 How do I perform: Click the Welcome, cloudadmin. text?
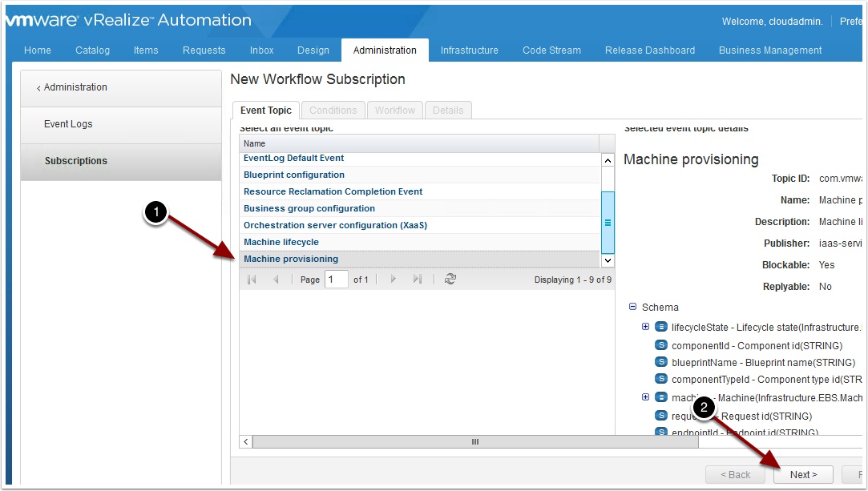[x=773, y=22]
